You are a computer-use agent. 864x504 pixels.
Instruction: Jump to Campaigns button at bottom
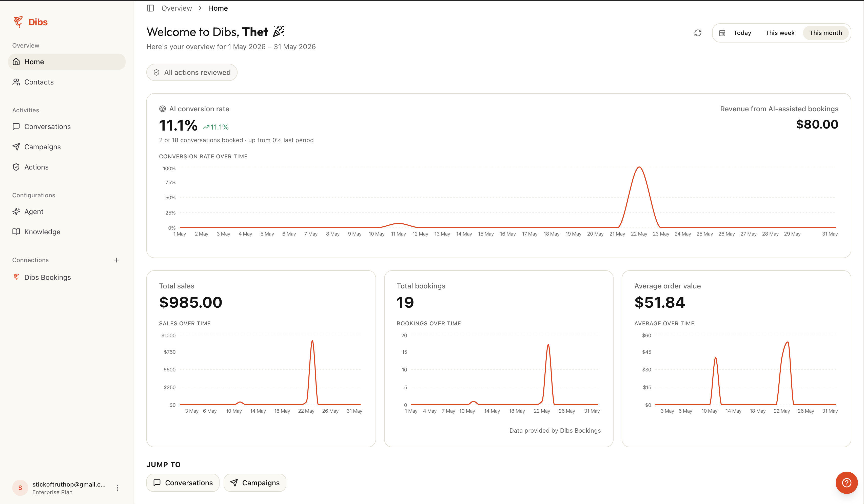(255, 483)
